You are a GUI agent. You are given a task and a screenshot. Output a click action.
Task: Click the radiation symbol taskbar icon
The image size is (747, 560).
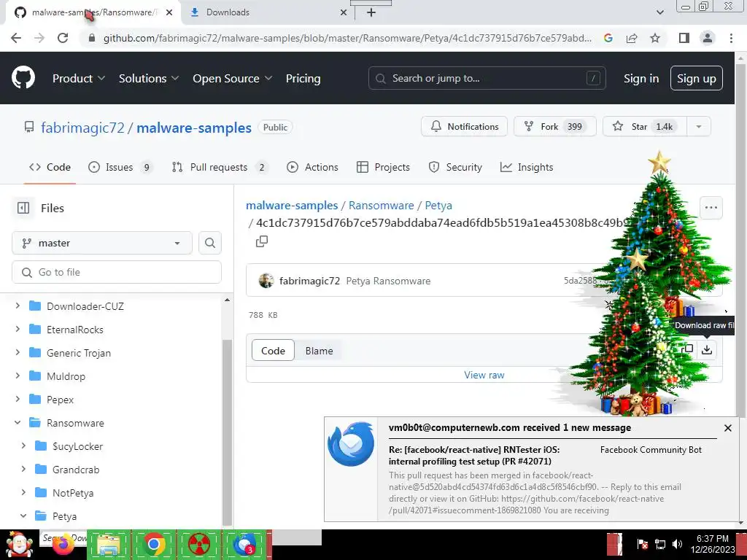click(x=199, y=544)
